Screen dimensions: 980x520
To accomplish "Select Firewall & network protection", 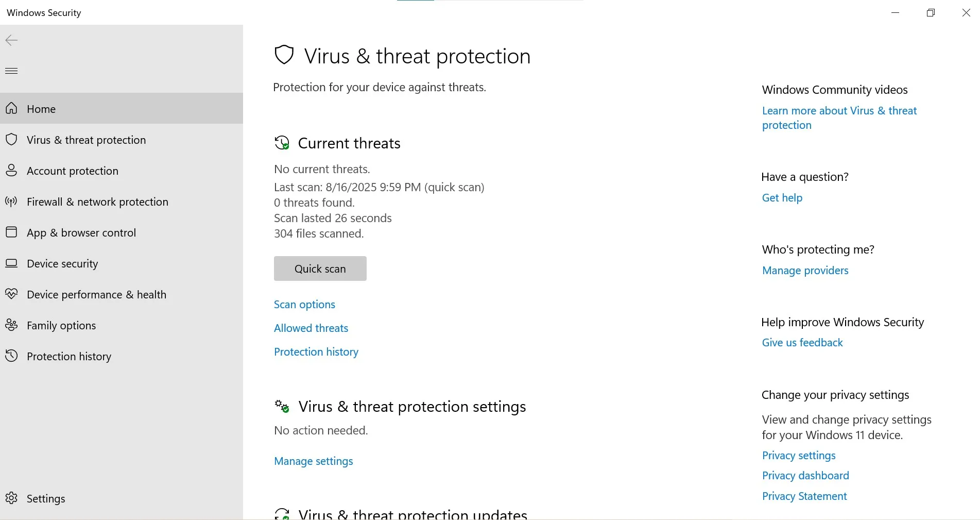I will tap(97, 202).
